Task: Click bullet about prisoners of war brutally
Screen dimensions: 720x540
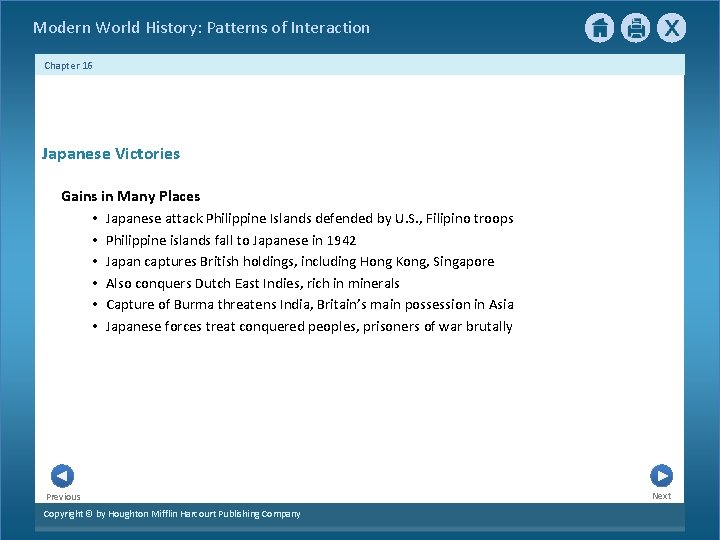Action: [309, 326]
